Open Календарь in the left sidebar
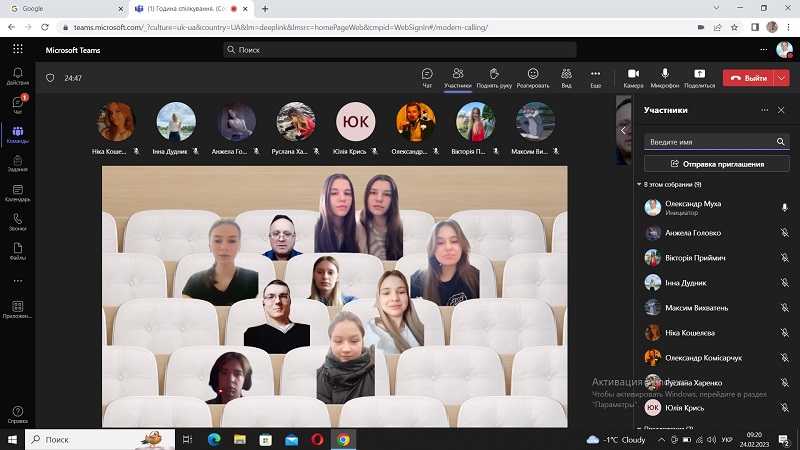This screenshot has height=450, width=800. [x=18, y=193]
